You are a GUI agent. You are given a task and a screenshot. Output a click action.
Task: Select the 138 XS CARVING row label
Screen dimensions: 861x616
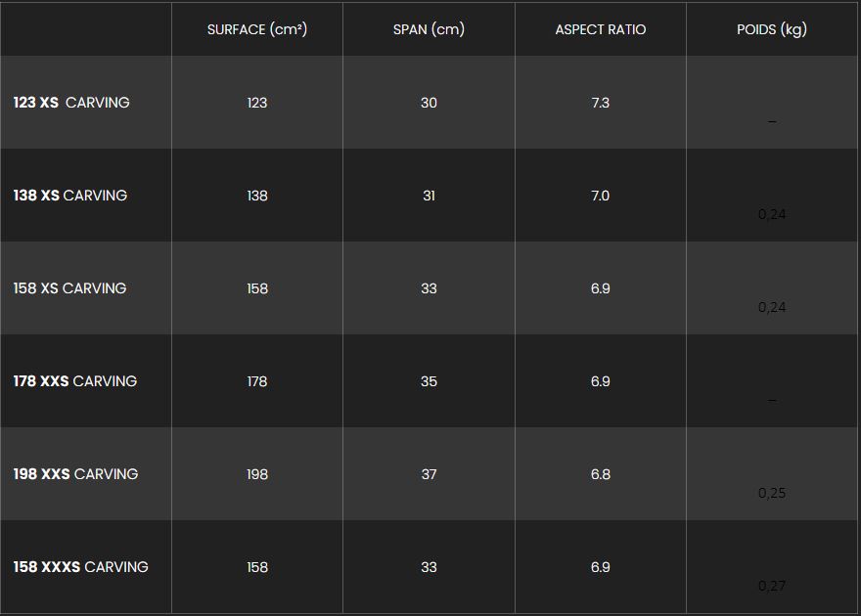70,196
